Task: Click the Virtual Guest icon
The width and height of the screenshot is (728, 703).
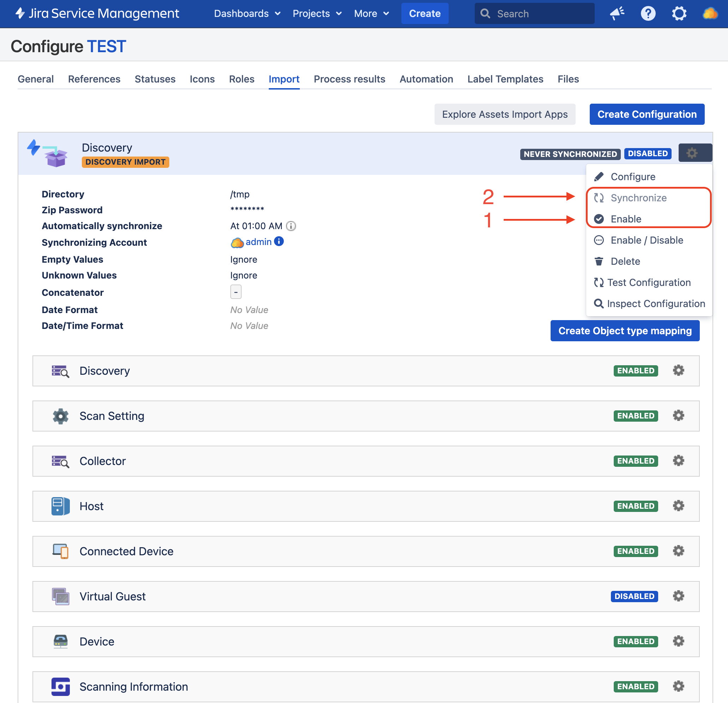Action: [x=61, y=596]
